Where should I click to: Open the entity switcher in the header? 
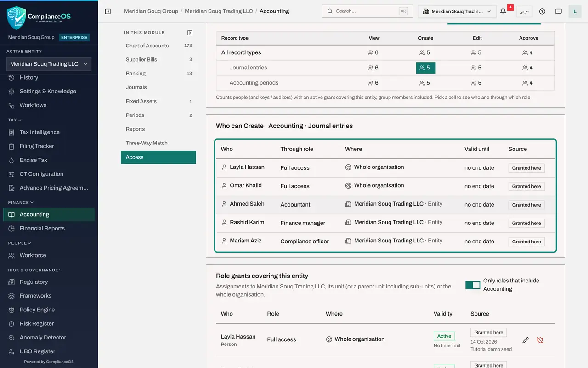click(x=457, y=11)
